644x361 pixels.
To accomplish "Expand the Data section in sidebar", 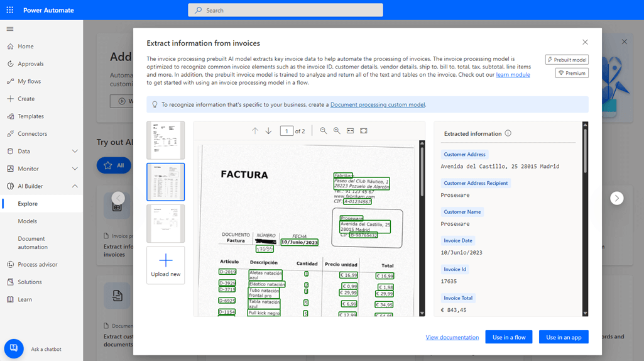I will pyautogui.click(x=75, y=152).
